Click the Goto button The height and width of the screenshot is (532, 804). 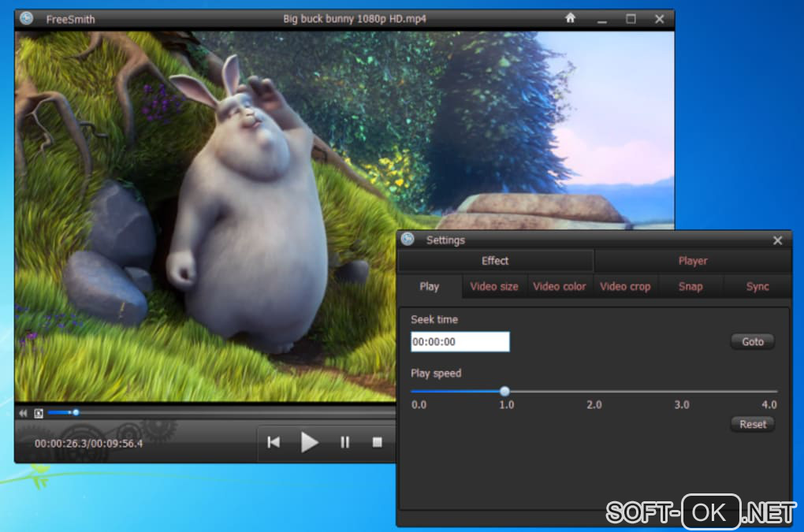(752, 342)
